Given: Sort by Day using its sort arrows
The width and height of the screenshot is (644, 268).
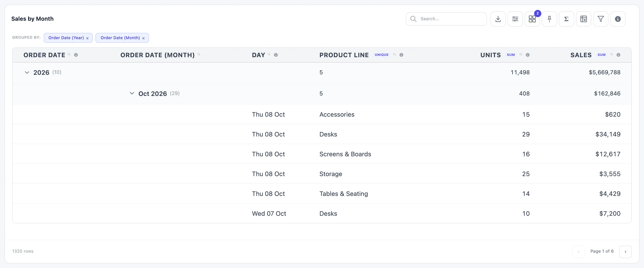Looking at the screenshot, I should tap(269, 55).
